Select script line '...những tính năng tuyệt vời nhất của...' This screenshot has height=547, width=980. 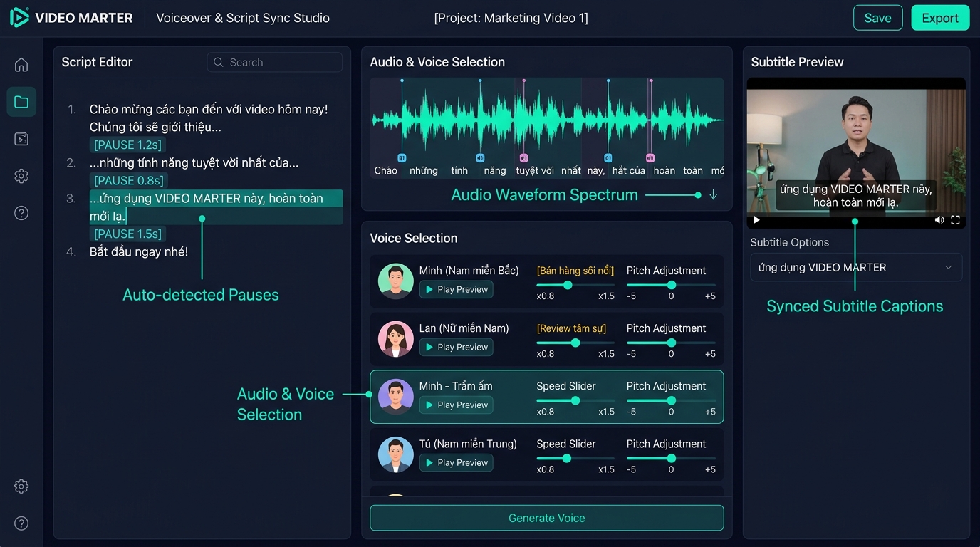click(194, 162)
